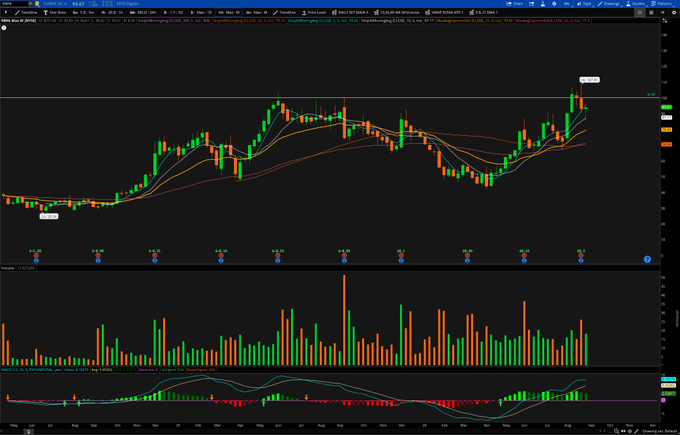Click the magenta zero line tag
Viewport: 680px width, 435px height.
click(663, 400)
